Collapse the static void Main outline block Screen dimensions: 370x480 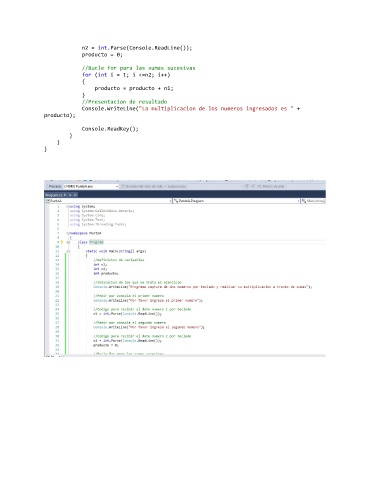[x=68, y=251]
